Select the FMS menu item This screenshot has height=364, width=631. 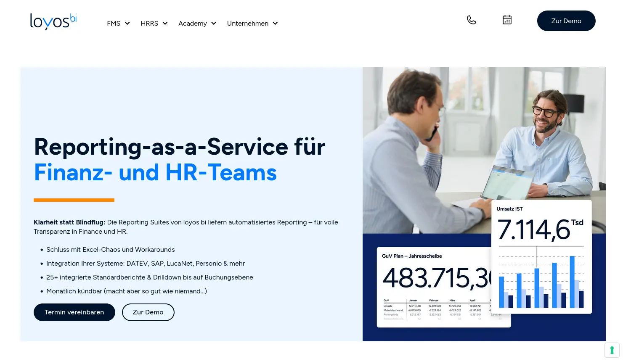114,23
